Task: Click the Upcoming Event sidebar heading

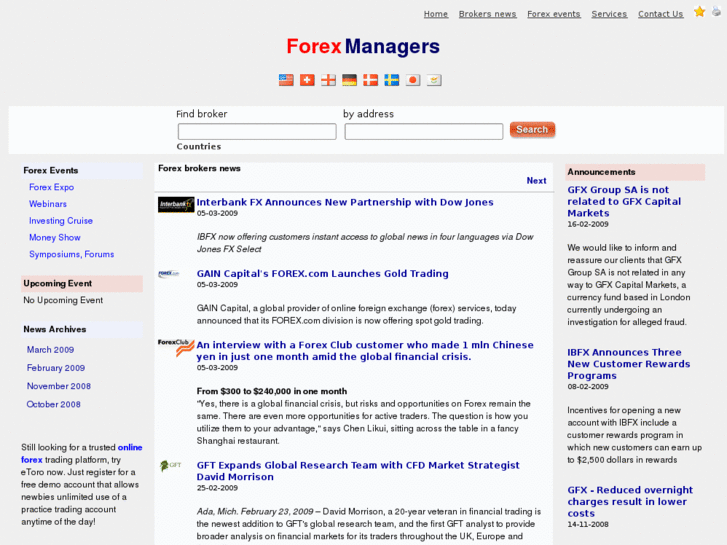Action: [x=57, y=283]
